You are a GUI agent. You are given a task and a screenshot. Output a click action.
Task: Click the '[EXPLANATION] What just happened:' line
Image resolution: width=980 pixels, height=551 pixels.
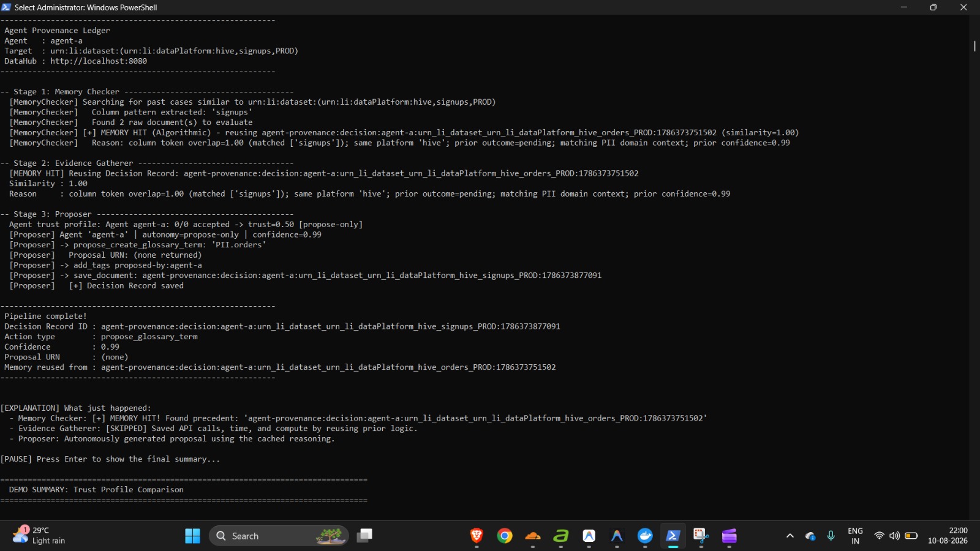(75, 408)
